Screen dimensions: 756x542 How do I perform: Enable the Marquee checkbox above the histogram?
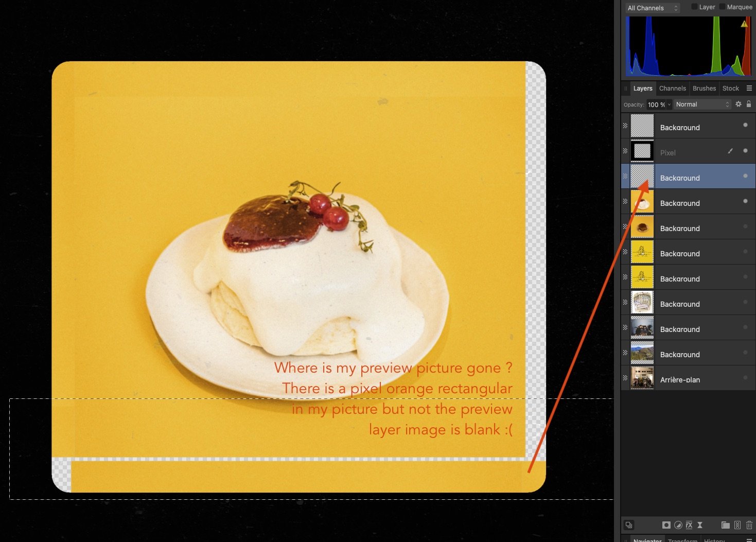pos(723,7)
